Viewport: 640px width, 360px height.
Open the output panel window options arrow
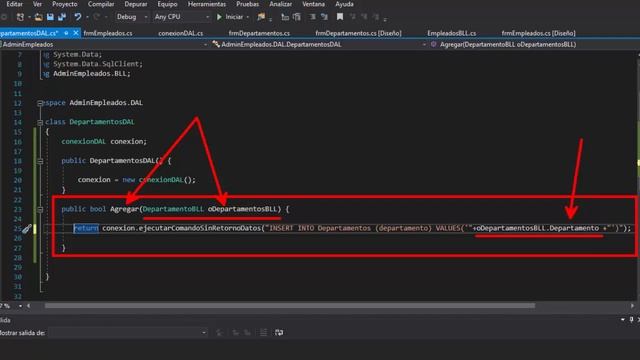[x=623, y=320]
